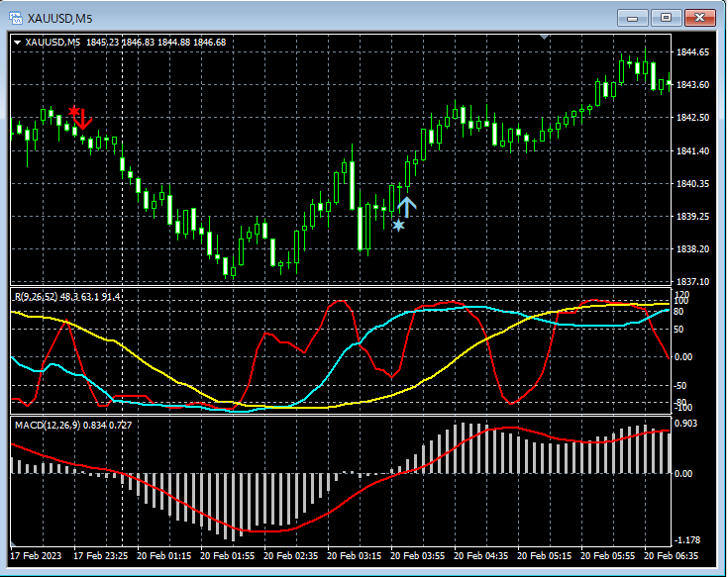The image size is (728, 577).
Task: Click the oscillator scale 50 level label
Action: point(678,330)
